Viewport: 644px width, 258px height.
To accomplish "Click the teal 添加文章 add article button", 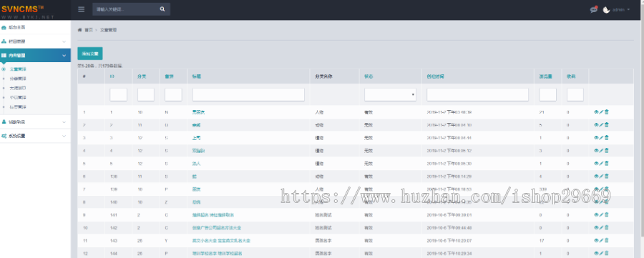I will click(90, 54).
